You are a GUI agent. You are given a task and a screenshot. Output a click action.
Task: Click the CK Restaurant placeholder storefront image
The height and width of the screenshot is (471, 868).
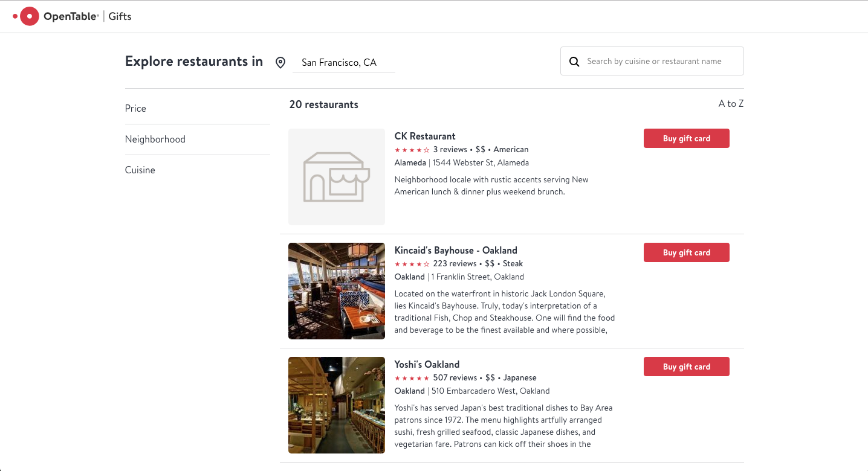(x=337, y=177)
